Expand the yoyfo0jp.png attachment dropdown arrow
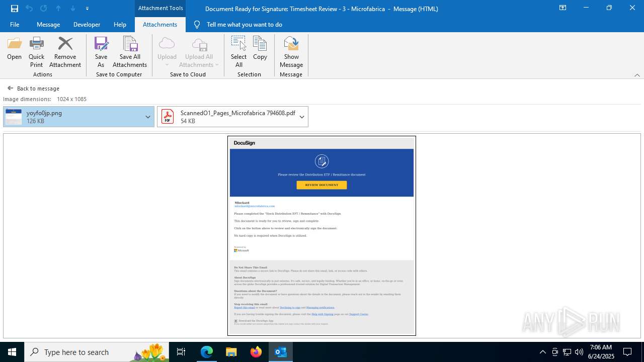This screenshot has height=362, width=644. point(148,117)
